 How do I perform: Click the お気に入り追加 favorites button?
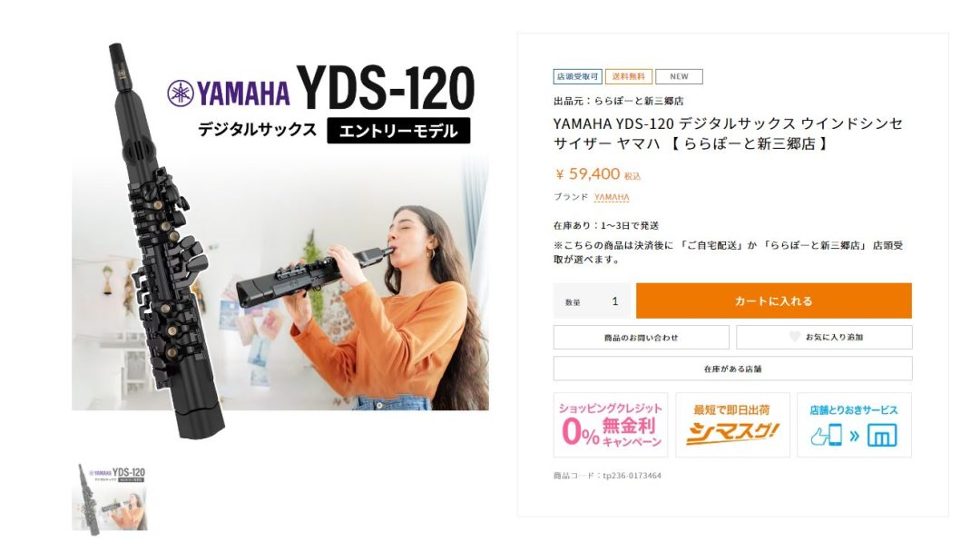click(824, 337)
